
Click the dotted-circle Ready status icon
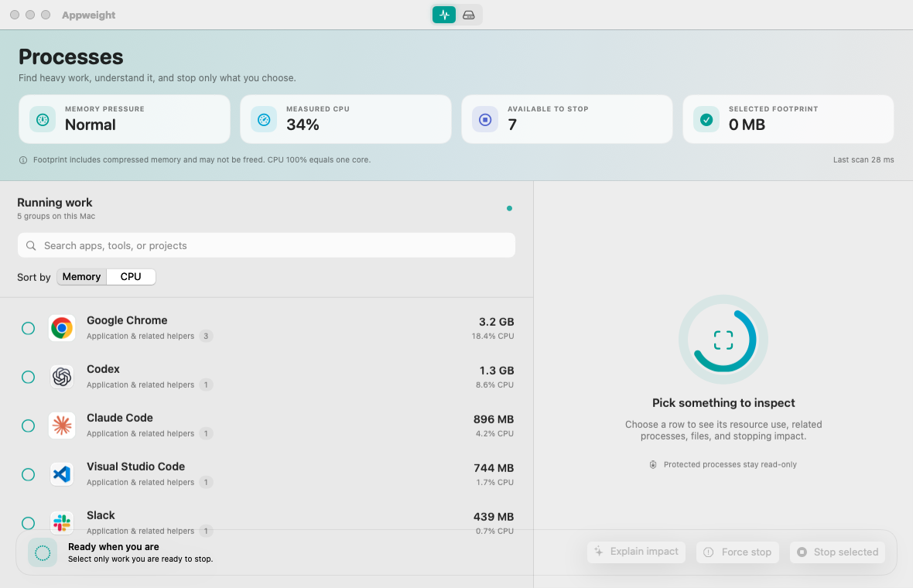43,552
